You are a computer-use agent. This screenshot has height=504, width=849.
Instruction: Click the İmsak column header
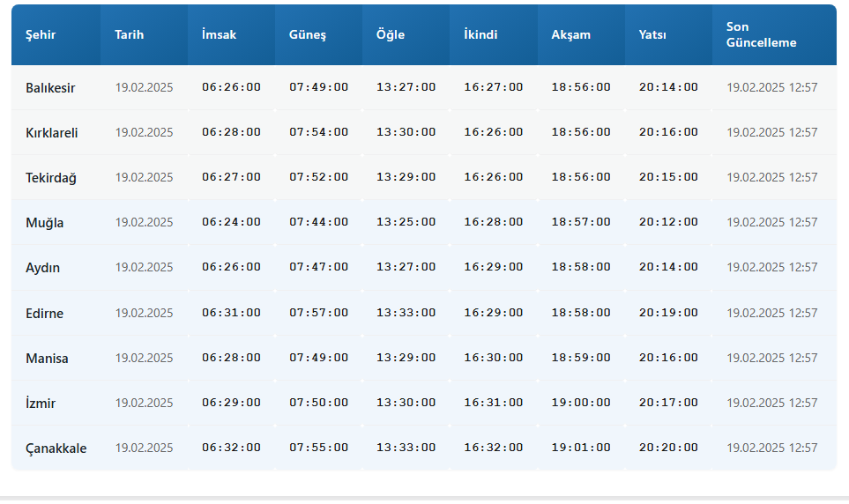click(x=219, y=34)
